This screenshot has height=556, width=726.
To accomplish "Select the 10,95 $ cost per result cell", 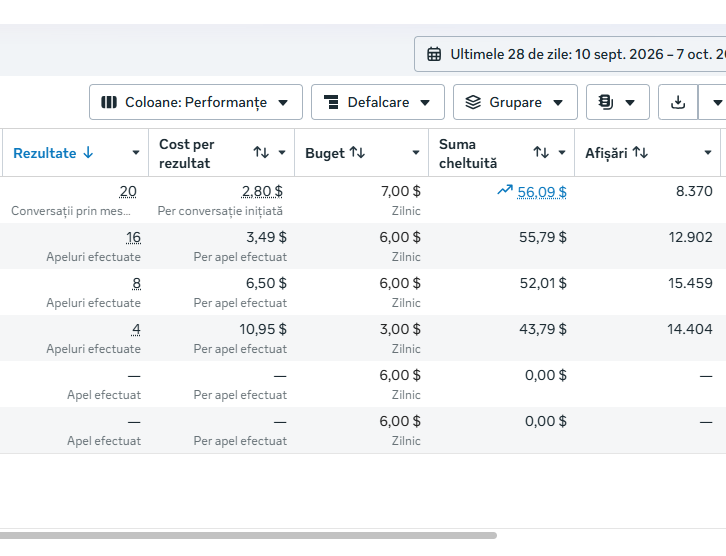I will coord(263,329).
